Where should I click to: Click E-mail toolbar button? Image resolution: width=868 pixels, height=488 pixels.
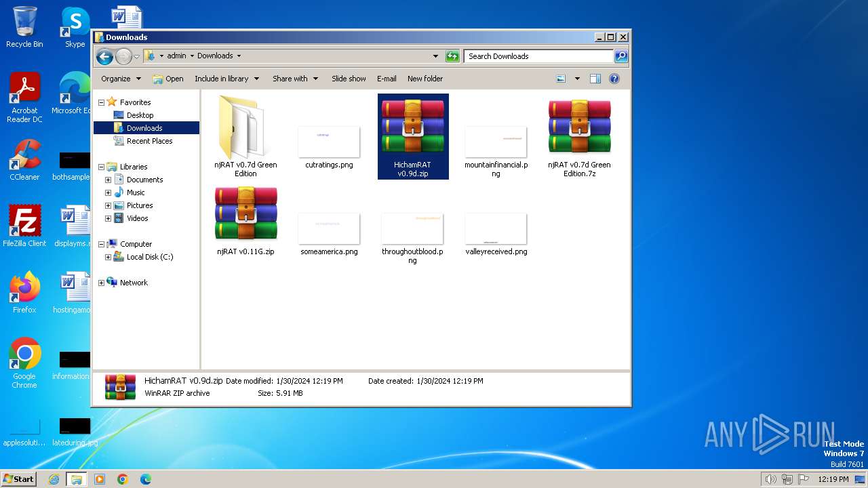pyautogui.click(x=387, y=79)
